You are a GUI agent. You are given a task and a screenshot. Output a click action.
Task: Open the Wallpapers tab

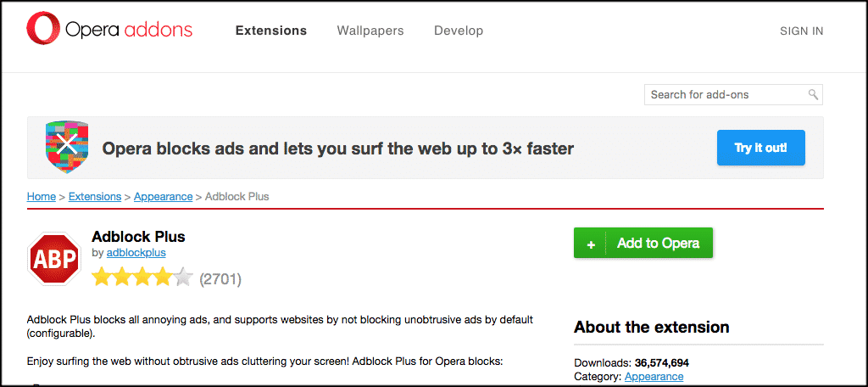click(370, 31)
